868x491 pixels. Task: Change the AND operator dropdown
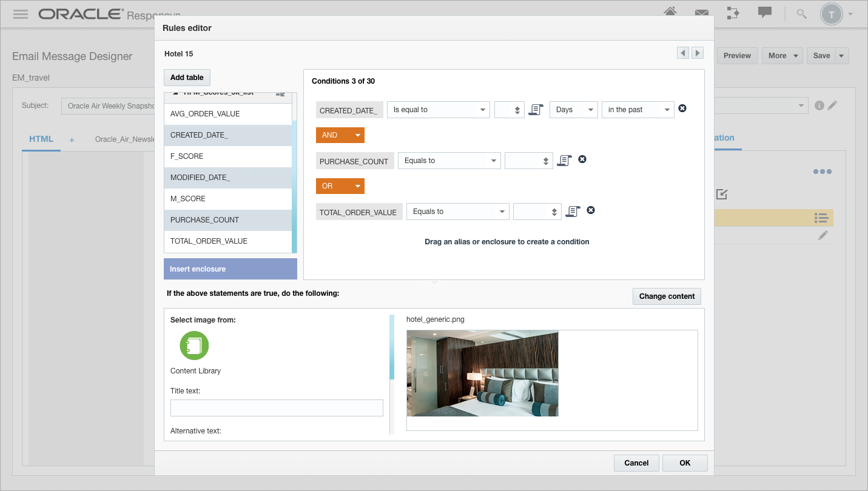340,135
